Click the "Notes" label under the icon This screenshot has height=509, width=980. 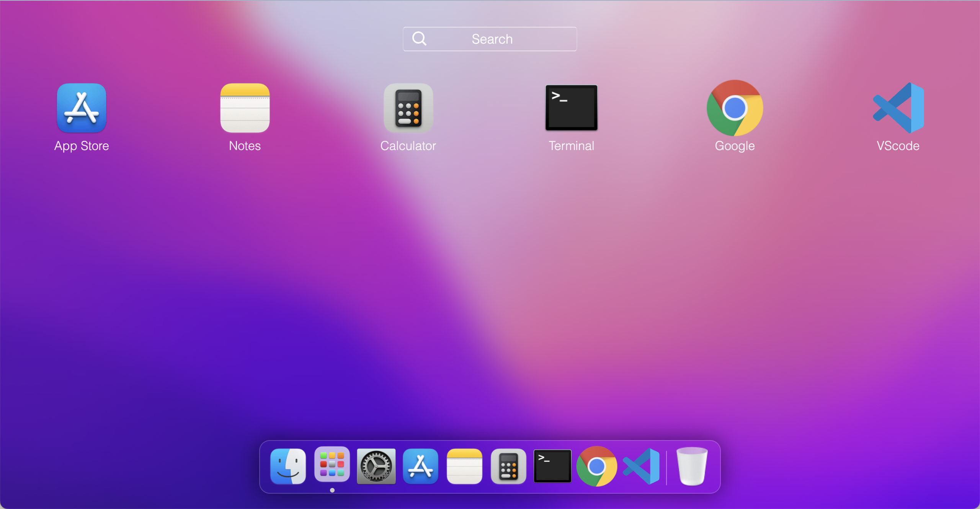click(245, 146)
